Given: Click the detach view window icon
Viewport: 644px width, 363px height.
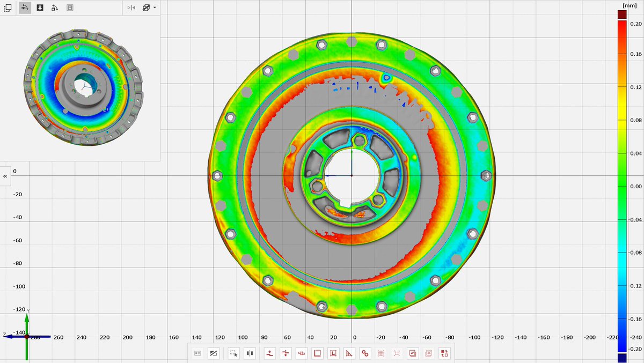Looking at the screenshot, I should pos(8,8).
